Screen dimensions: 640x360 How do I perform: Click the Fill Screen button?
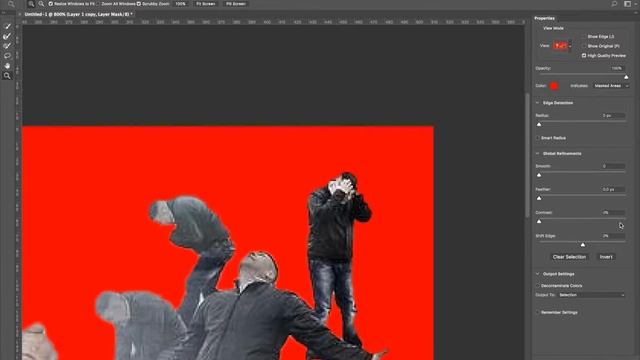coord(236,4)
